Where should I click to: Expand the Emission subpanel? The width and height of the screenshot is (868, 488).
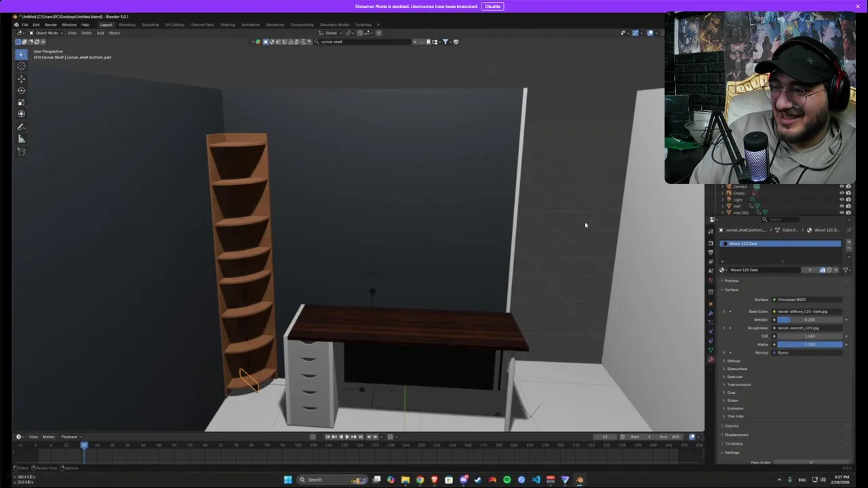point(734,408)
